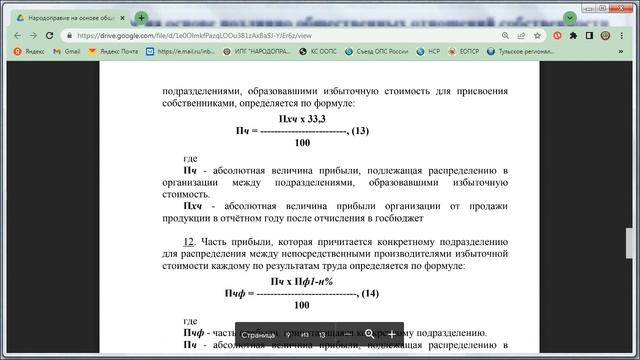Open the Яндекс bookmark
This screenshot has height=360, width=640.
29,51
